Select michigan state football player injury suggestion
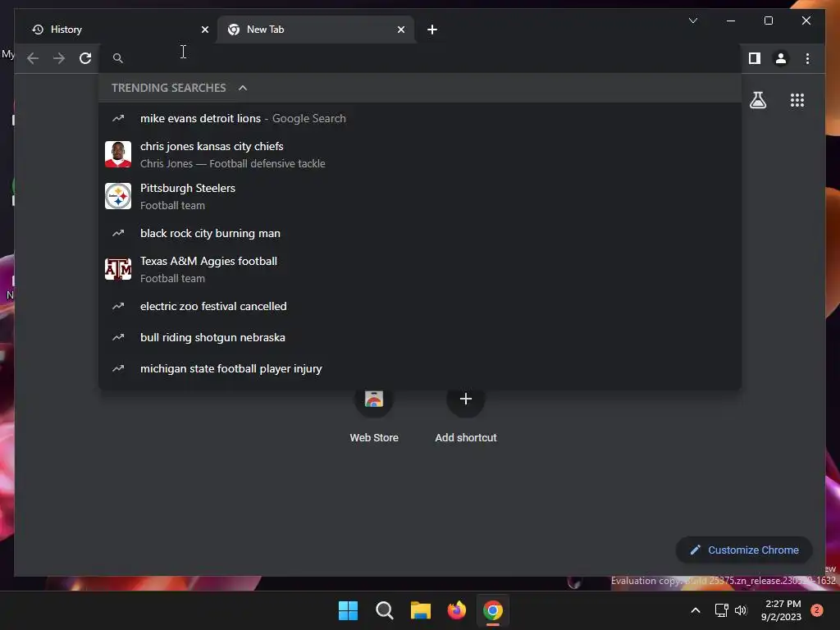Viewport: 840px width, 630px height. 420,368
